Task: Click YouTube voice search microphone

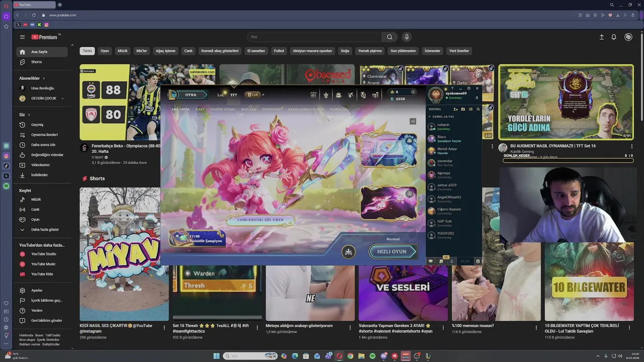Action: point(407,37)
